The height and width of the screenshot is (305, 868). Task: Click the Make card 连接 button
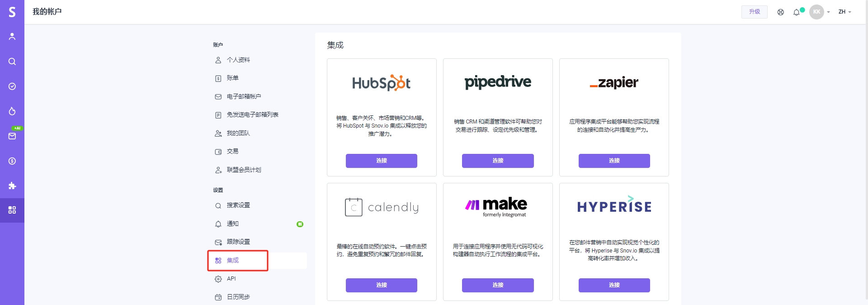click(498, 285)
